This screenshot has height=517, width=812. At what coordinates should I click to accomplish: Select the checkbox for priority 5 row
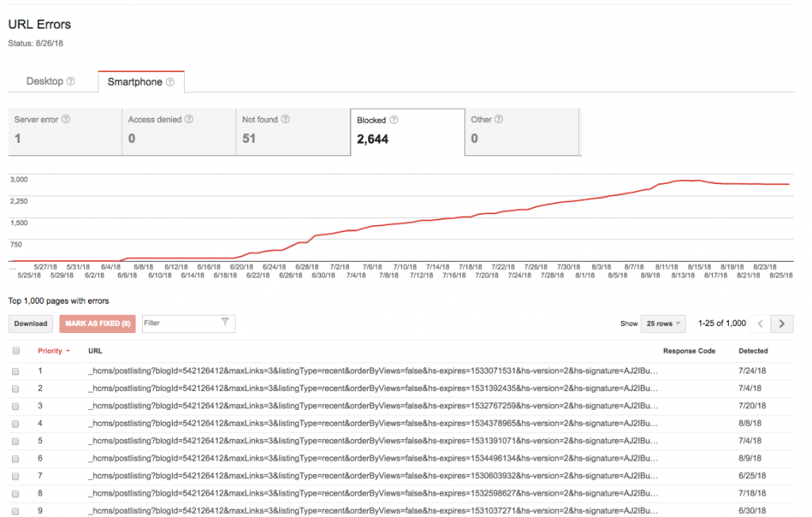pos(16,441)
